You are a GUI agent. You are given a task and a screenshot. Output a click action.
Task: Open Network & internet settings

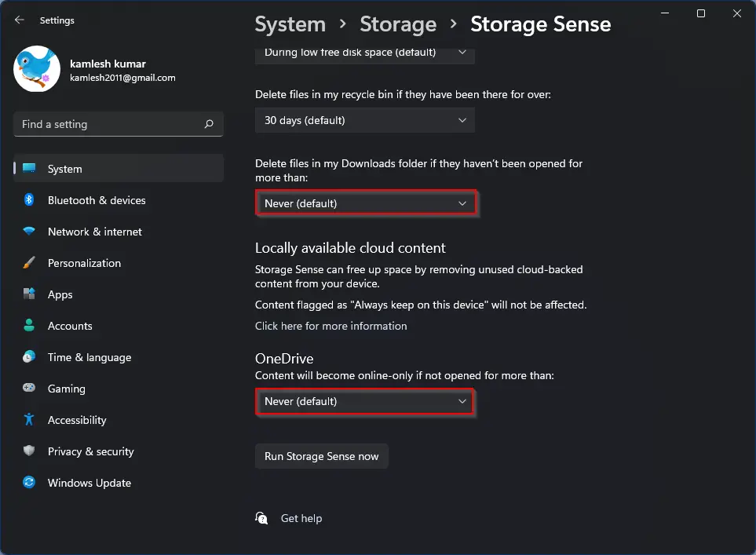(x=119, y=232)
